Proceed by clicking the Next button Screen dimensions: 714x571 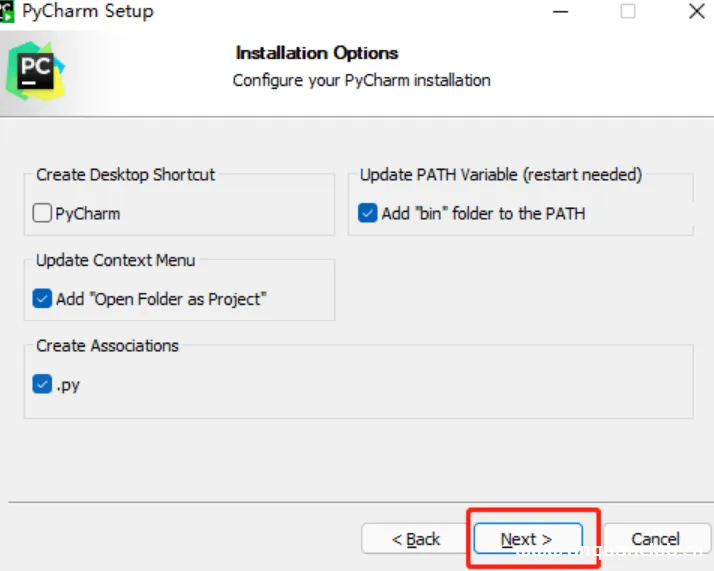coord(527,540)
